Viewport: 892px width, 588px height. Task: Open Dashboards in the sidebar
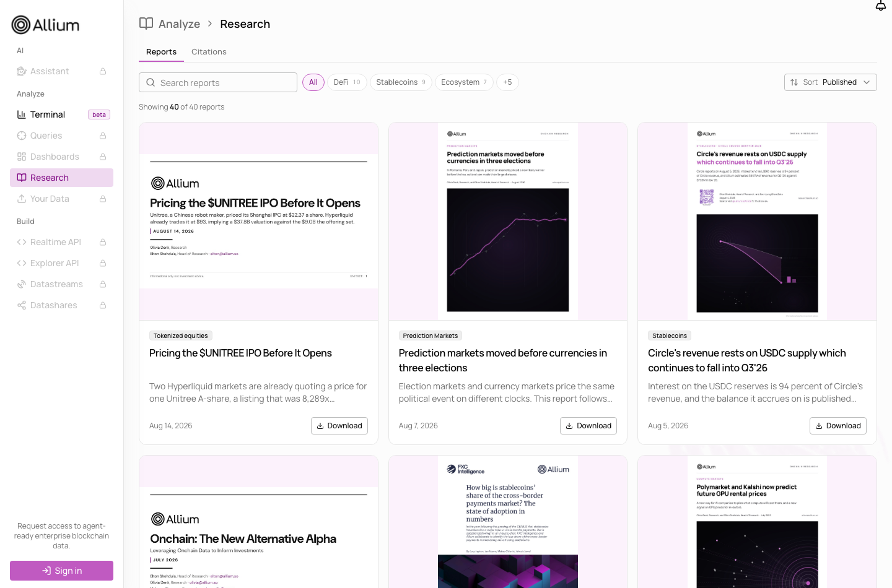click(61, 157)
